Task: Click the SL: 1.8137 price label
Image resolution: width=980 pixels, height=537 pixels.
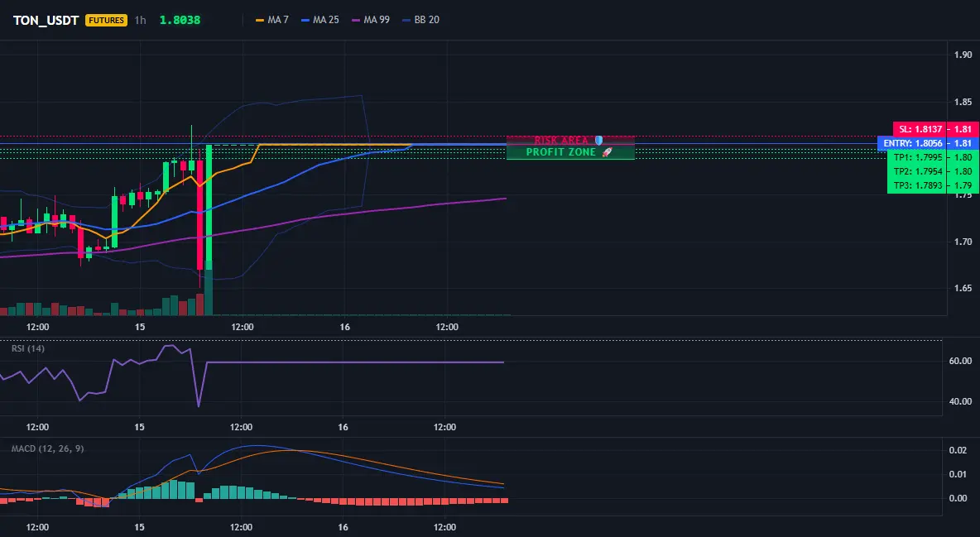Action: [920, 129]
